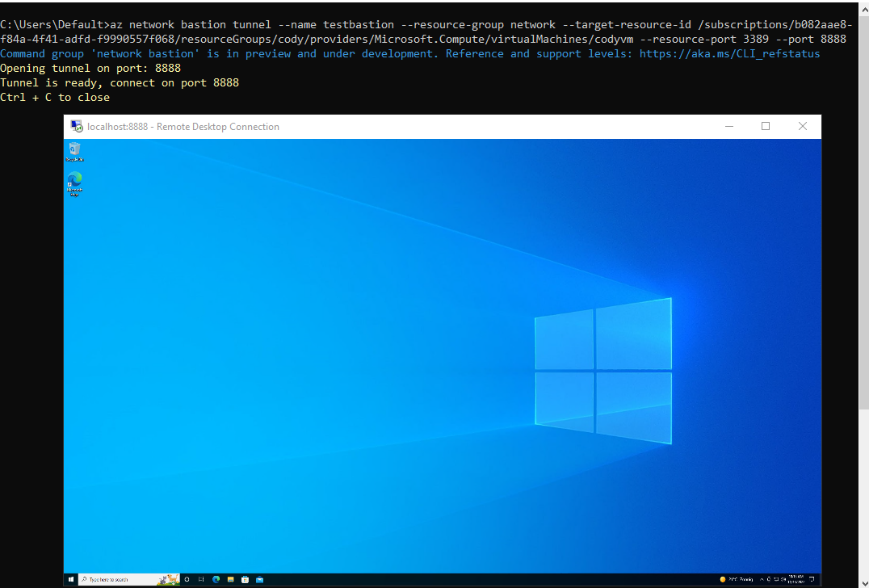Click the Remote Desktop Connection title bar icon
This screenshot has height=588, width=869.
[77, 126]
